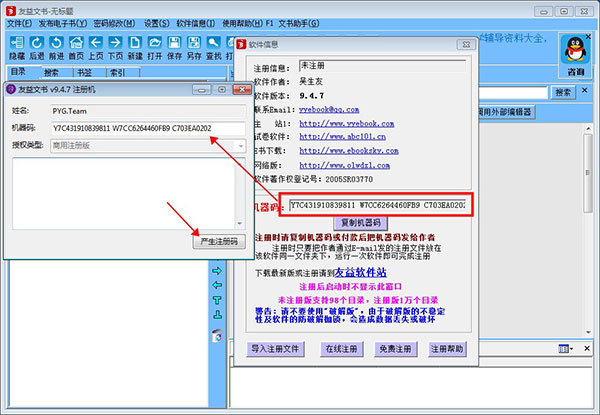Click the 调用外部编辑器 button

pyautogui.click(x=505, y=112)
